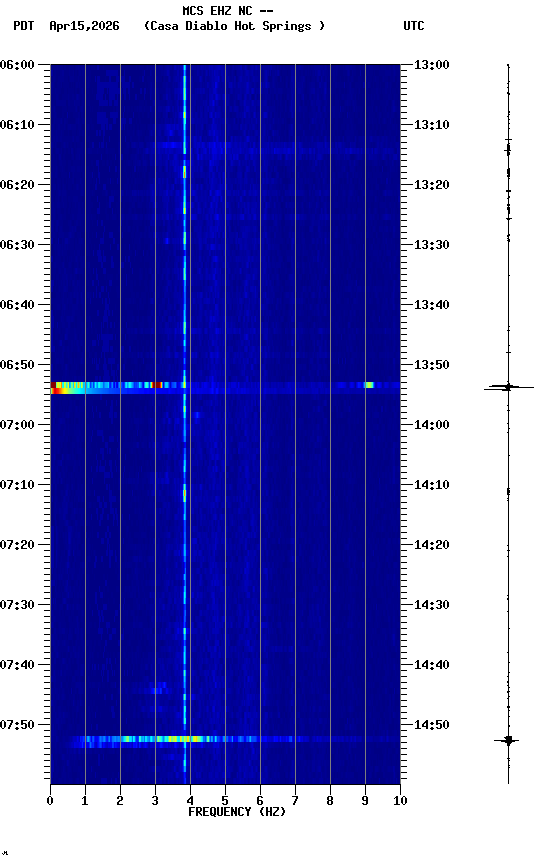Click the date 'Apr15,2026'

[84, 26]
